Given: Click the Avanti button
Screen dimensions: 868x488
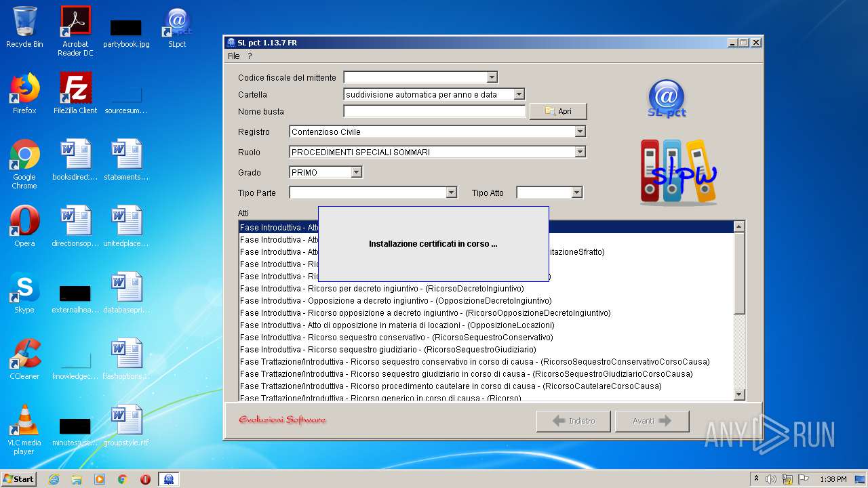Looking at the screenshot, I should 652,421.
